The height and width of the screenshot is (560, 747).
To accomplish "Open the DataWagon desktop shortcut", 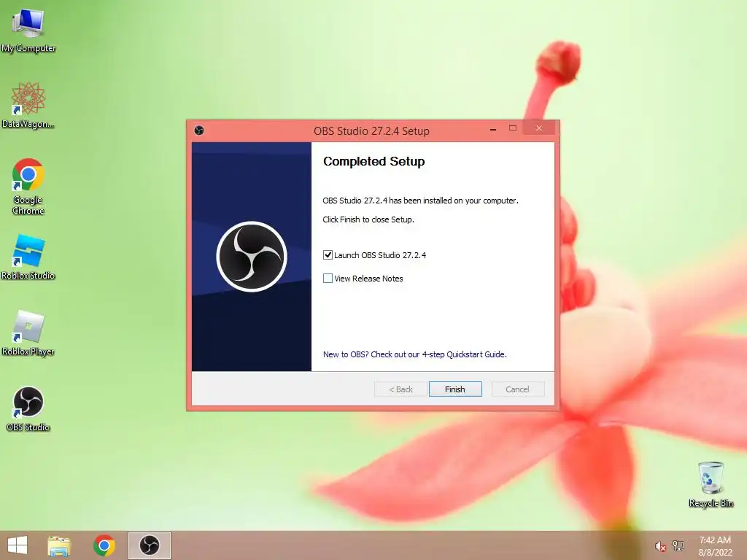I will click(28, 105).
